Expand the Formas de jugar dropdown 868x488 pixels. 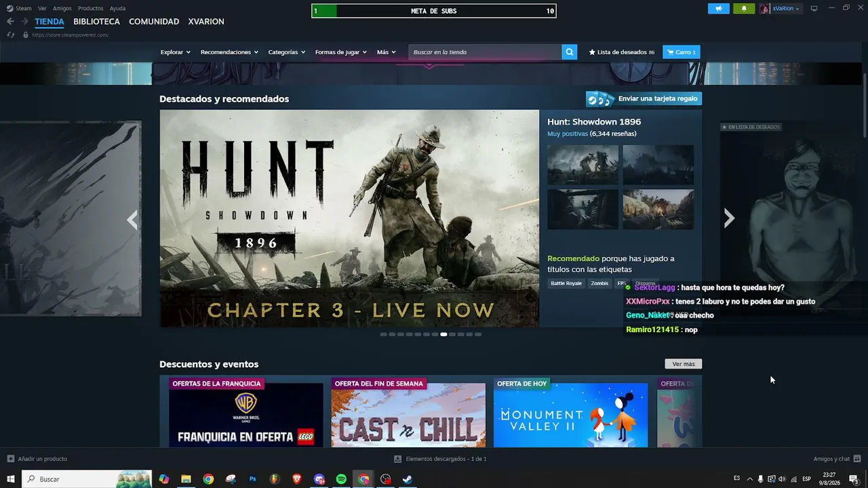tap(341, 52)
